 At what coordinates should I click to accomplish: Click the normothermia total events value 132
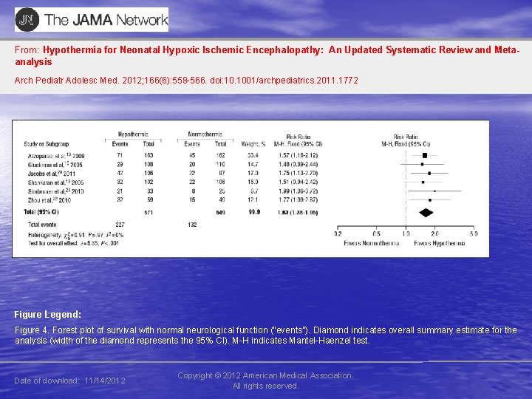click(192, 225)
